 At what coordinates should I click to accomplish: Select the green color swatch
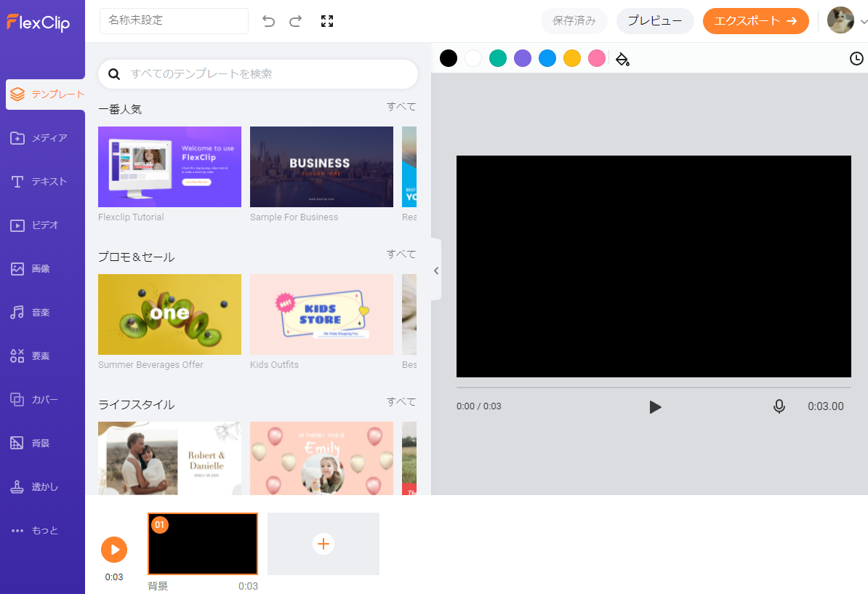tap(498, 58)
